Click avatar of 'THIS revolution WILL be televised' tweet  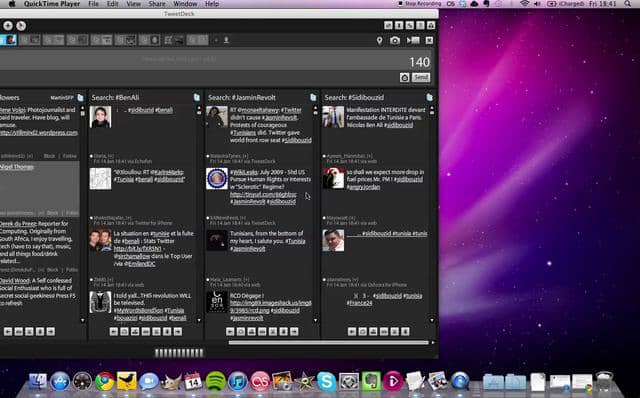click(x=100, y=302)
